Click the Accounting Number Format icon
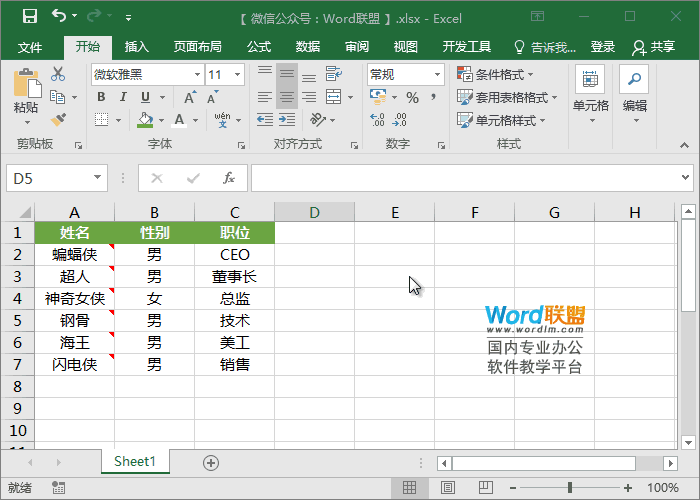700x500 pixels. click(378, 97)
